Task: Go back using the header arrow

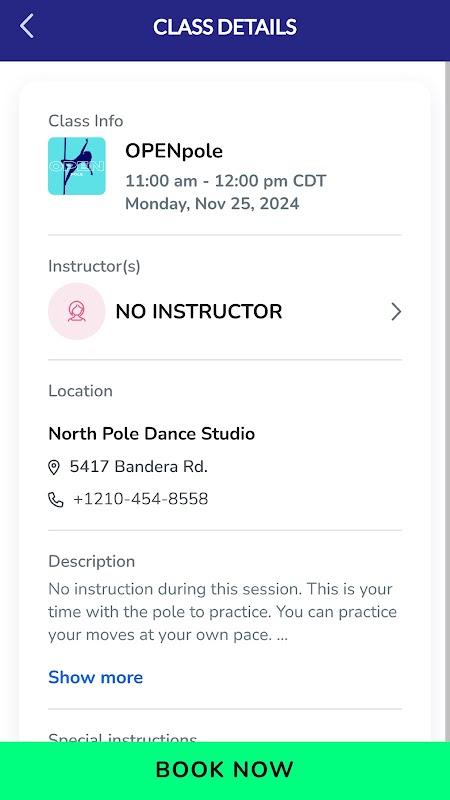Action: (x=27, y=26)
